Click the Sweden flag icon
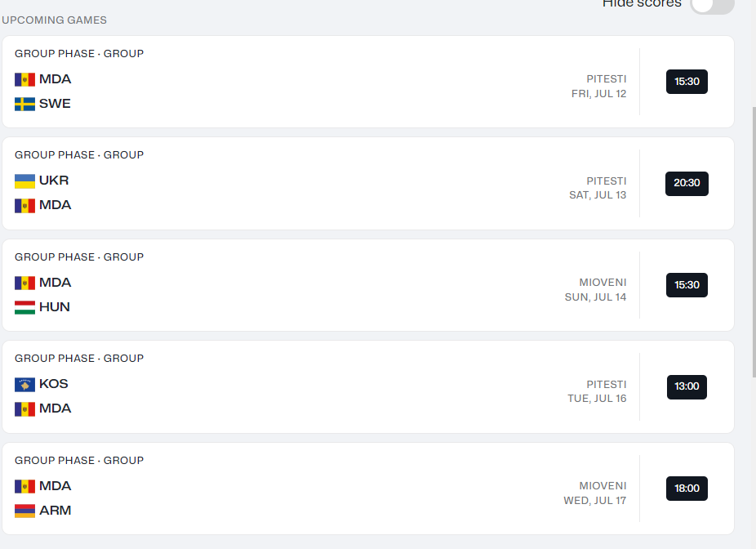This screenshot has width=756, height=549. tap(24, 104)
